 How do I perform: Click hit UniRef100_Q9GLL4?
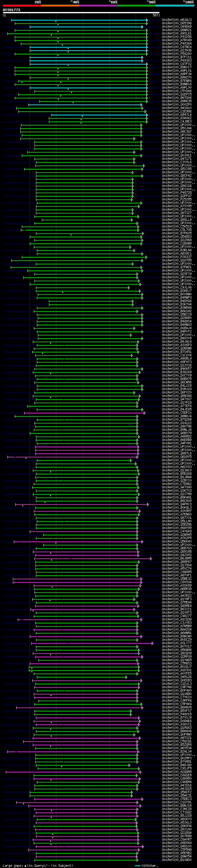point(176,220)
